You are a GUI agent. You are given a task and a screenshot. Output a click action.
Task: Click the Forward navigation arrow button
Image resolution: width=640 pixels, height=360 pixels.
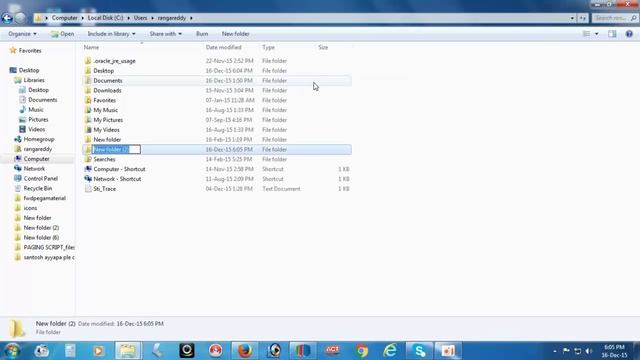[x=20, y=18]
